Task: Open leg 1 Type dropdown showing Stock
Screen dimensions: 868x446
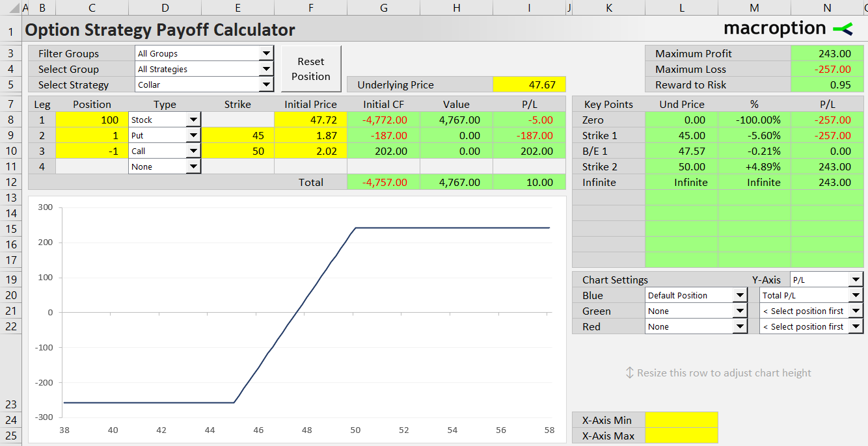Action: [x=193, y=120]
